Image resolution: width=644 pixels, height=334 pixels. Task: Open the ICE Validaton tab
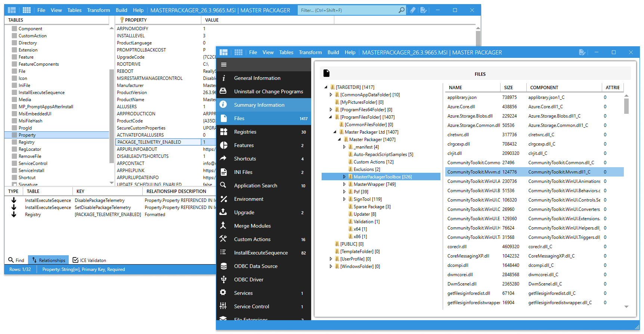(x=89, y=260)
